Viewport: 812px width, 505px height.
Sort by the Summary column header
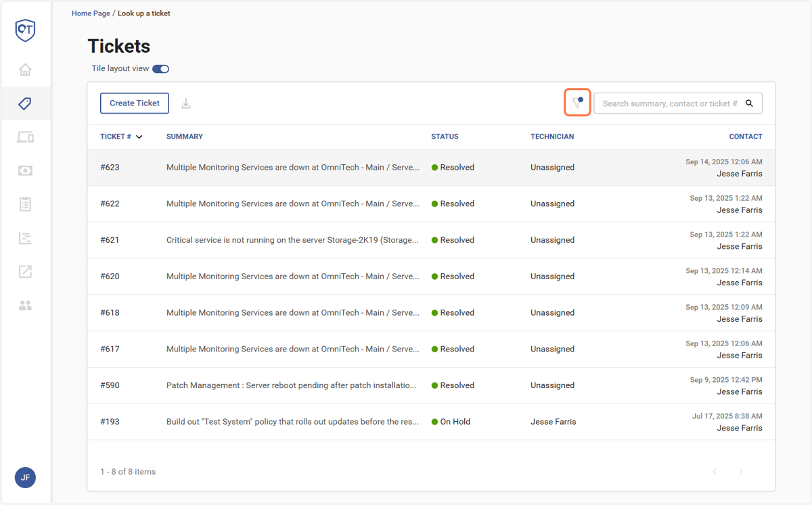tap(185, 137)
